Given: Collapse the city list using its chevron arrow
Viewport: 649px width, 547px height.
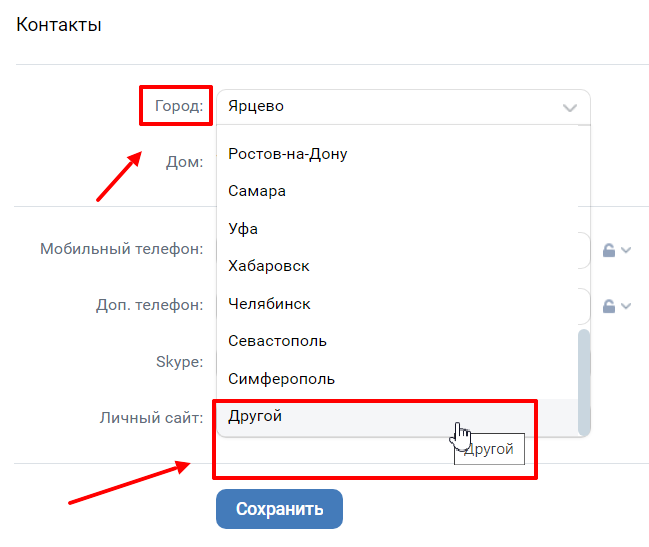Looking at the screenshot, I should tap(570, 107).
